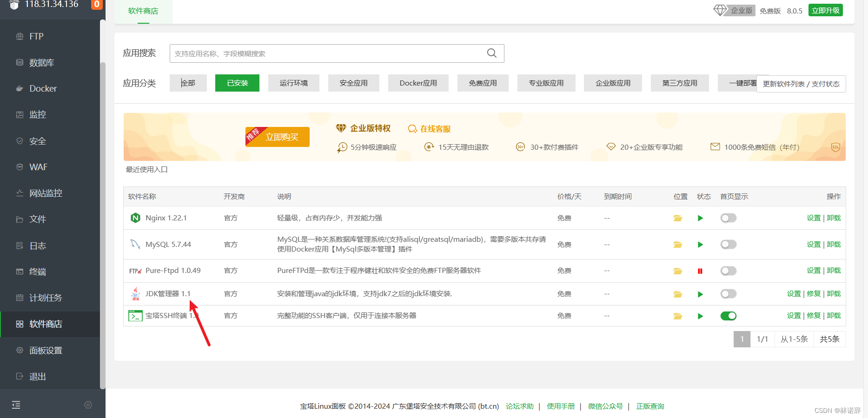Open the 宝塔SSH终端 folder location icon
Viewport: 868px width, 418px height.
[x=678, y=316]
